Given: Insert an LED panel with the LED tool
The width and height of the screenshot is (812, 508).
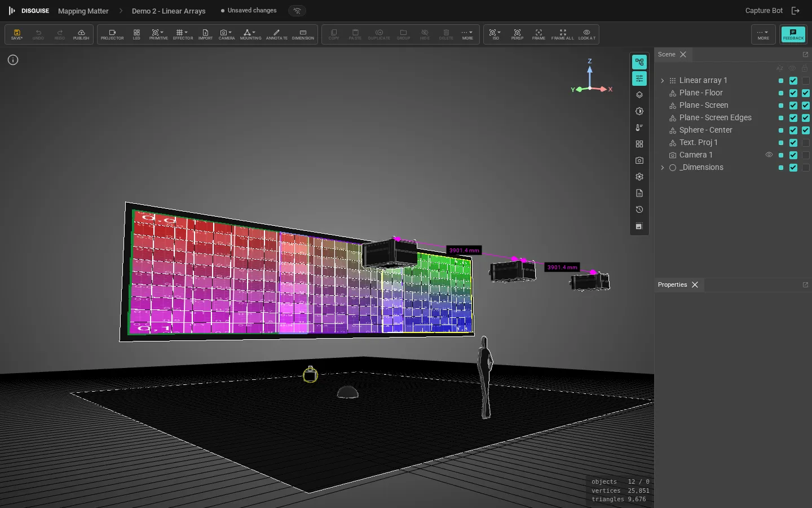Looking at the screenshot, I should click(x=136, y=34).
